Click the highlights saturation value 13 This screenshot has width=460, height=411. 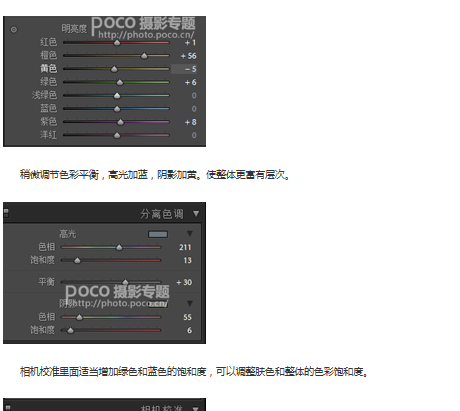[x=188, y=260]
